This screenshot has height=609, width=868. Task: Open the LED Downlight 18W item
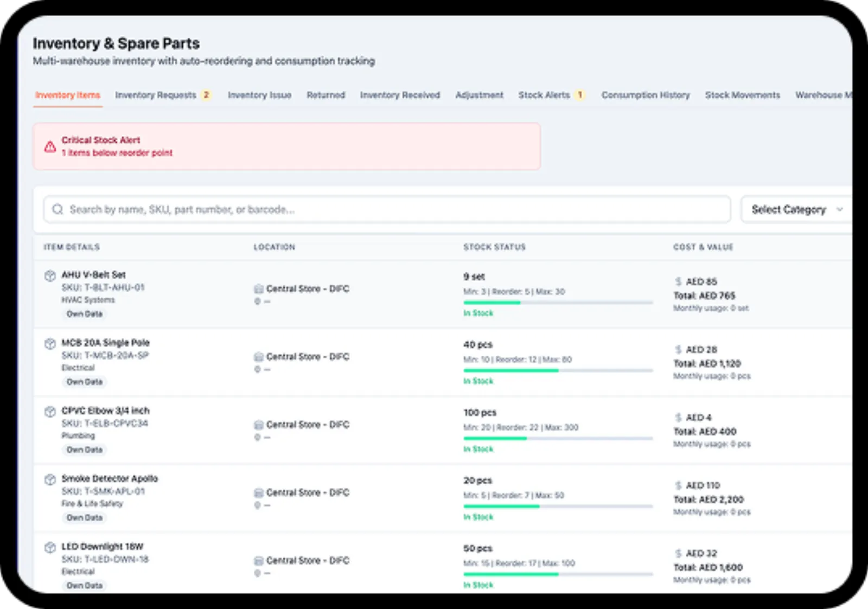[102, 547]
